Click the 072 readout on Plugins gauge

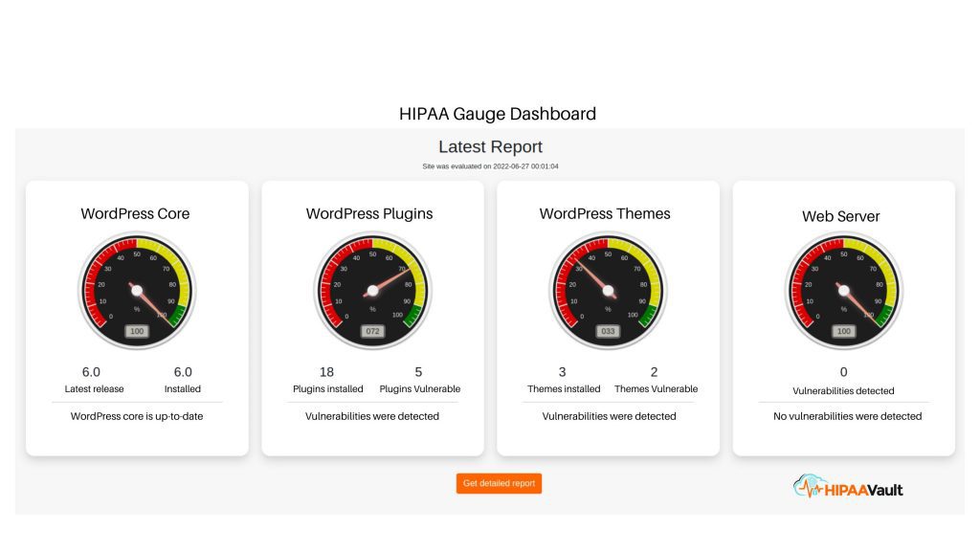click(372, 331)
